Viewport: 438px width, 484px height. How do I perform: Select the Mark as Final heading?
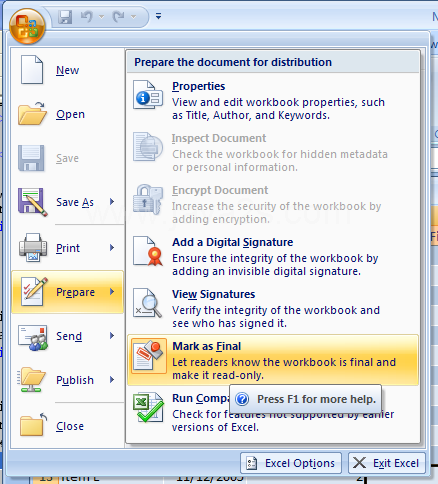coord(207,346)
